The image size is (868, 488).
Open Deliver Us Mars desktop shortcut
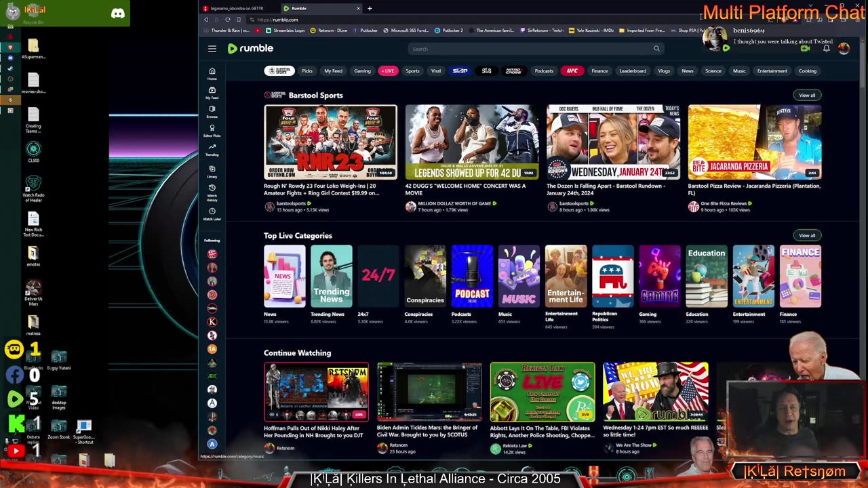(33, 292)
